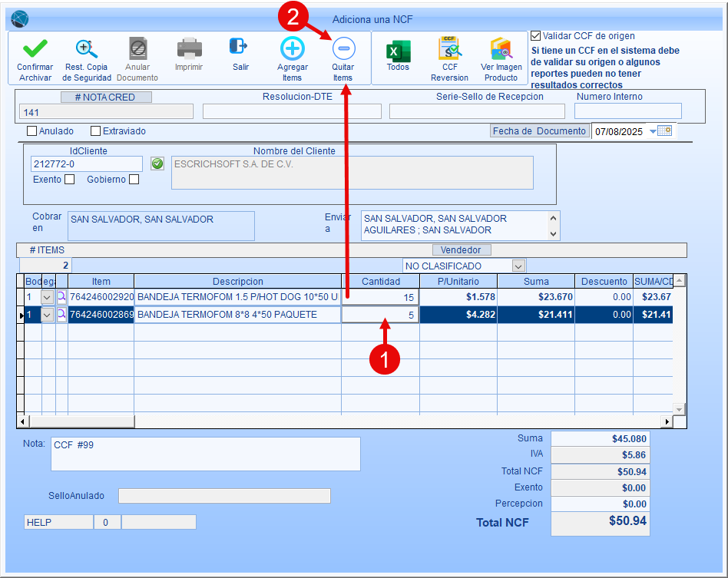Click the nota credito number field showing 141
Viewport: 728px width, 578px height.
106,112
